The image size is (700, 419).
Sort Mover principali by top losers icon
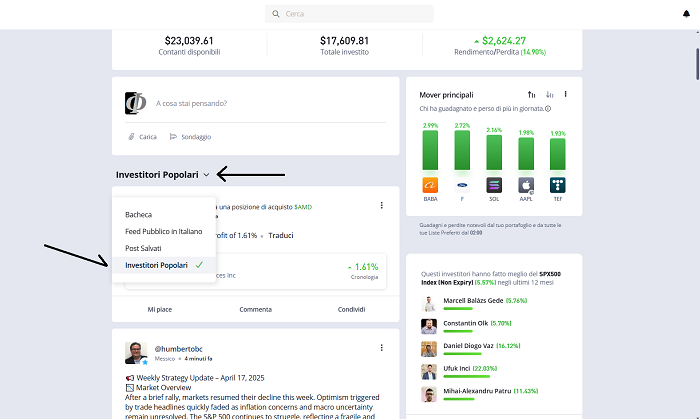pos(550,95)
